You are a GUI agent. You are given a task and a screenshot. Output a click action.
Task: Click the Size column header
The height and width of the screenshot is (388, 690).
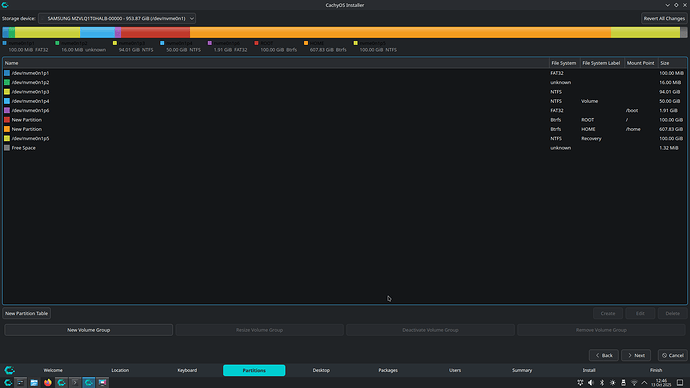(x=672, y=63)
